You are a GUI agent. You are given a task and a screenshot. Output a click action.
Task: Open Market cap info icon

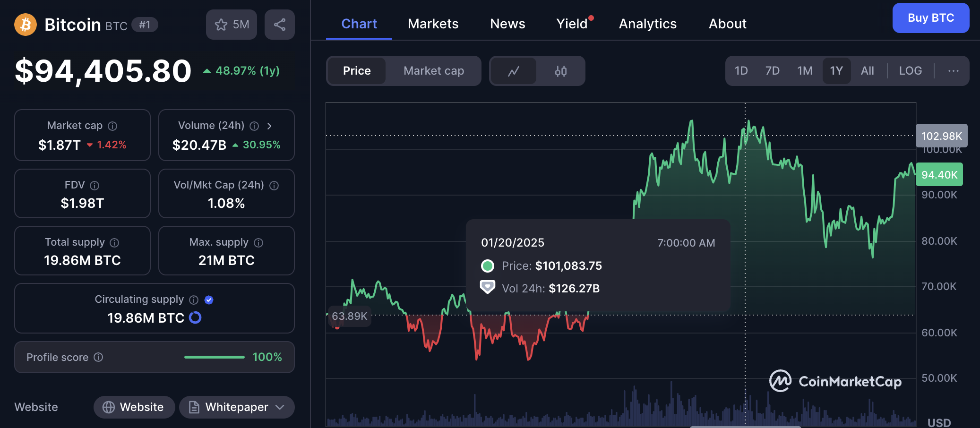pyautogui.click(x=112, y=126)
